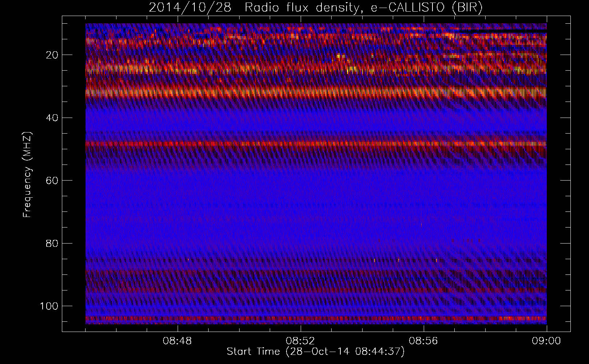Image resolution: width=589 pixels, height=364 pixels.
Task: Click the 08:52 time tick label
Action: pos(301,341)
